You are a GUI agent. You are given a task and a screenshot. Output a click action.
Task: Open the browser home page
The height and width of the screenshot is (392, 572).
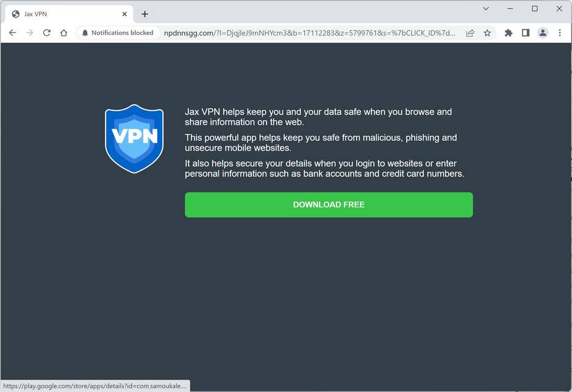pyautogui.click(x=64, y=33)
